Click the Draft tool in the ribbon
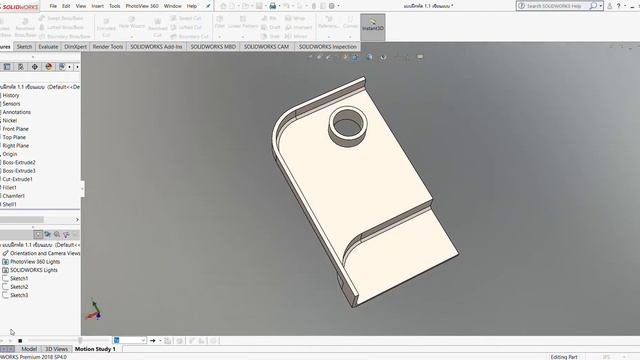This screenshot has height=360, width=640. pyautogui.click(x=271, y=27)
